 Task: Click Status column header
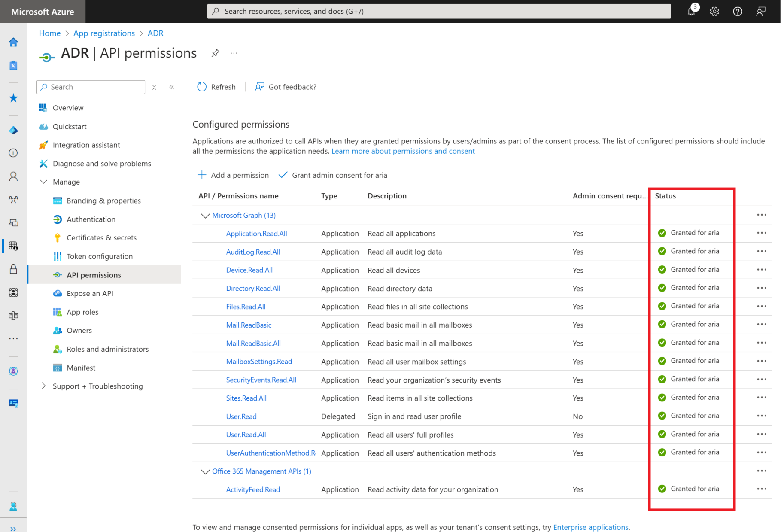pos(665,196)
